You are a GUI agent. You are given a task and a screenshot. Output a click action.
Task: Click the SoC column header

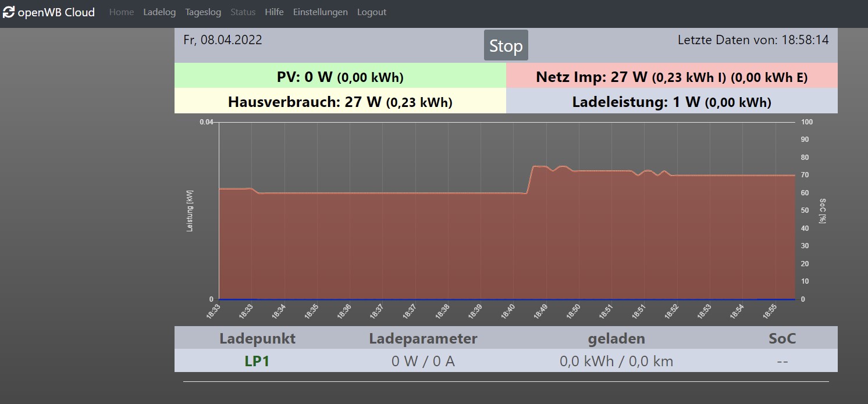(x=782, y=338)
